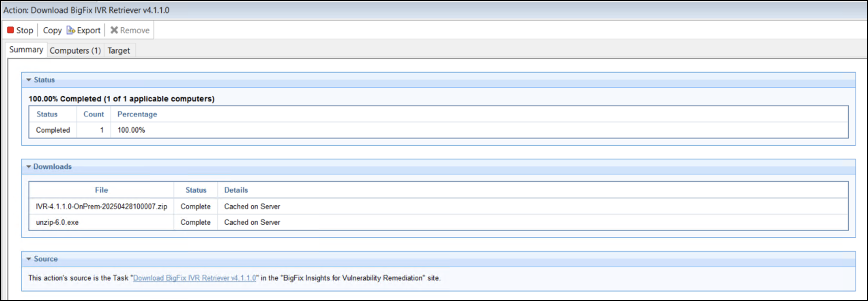This screenshot has height=301, width=868.
Task: Open the Download BigFix IVR Retriever link
Action: pyautogui.click(x=194, y=278)
